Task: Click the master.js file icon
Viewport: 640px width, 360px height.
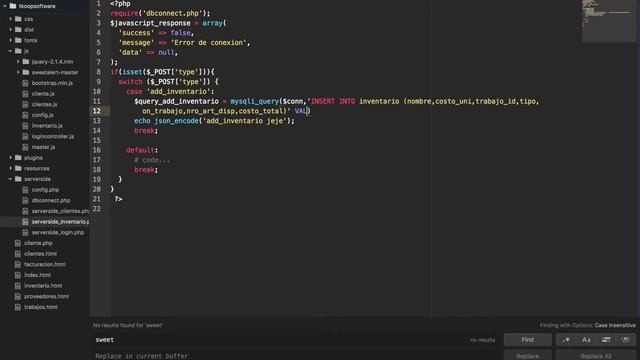Action: [x=25, y=147]
